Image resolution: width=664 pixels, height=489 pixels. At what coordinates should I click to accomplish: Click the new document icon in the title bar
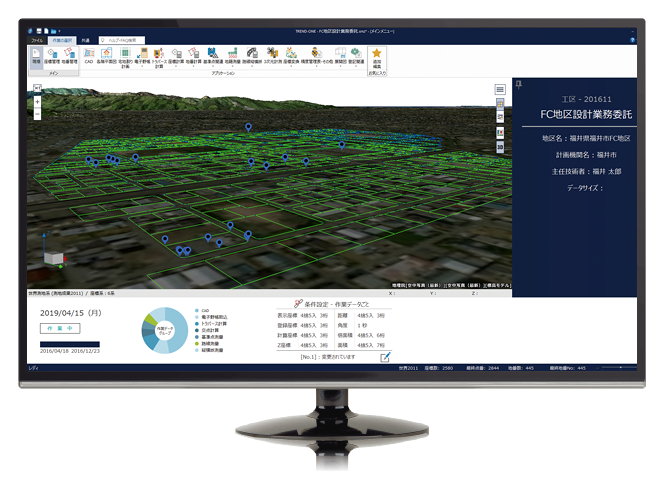46,31
